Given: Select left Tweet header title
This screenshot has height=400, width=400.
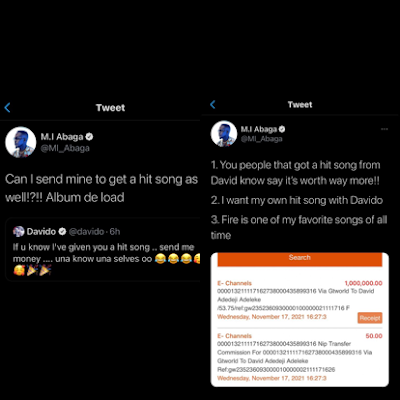Looking at the screenshot, I should pos(110,108).
